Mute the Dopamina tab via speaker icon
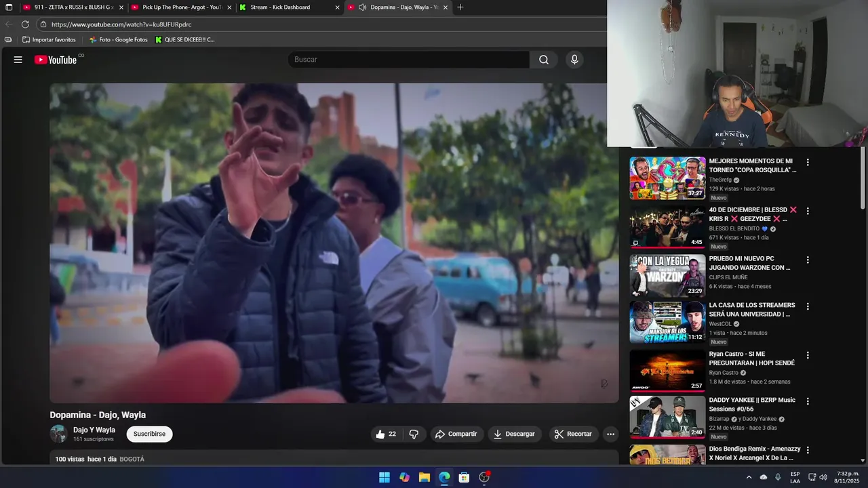This screenshot has height=488, width=868. [x=363, y=7]
